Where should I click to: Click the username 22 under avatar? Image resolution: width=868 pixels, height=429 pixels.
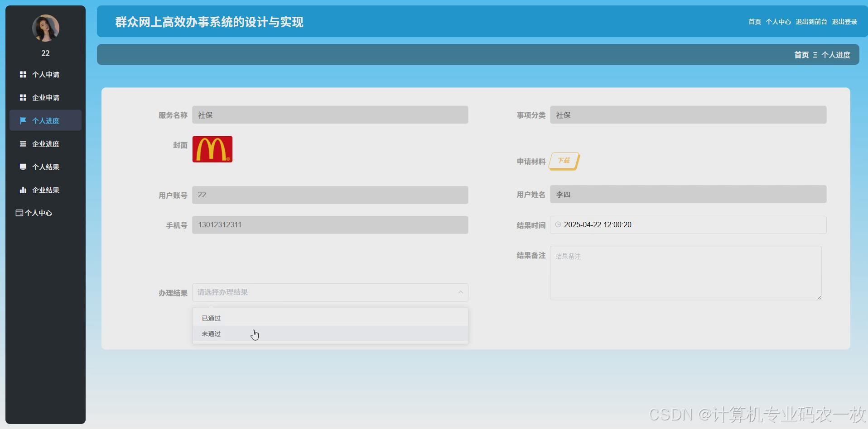click(45, 53)
